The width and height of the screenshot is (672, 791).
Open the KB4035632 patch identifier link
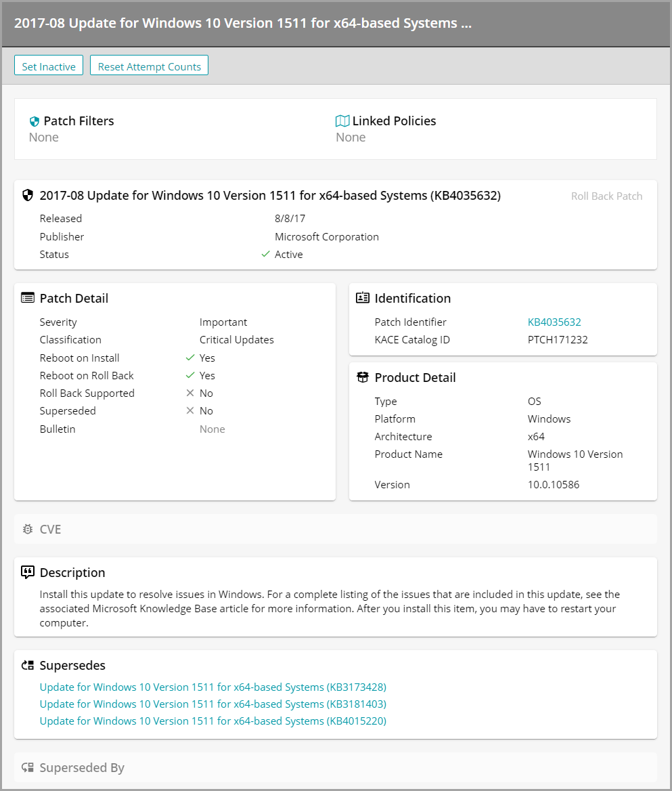click(554, 322)
